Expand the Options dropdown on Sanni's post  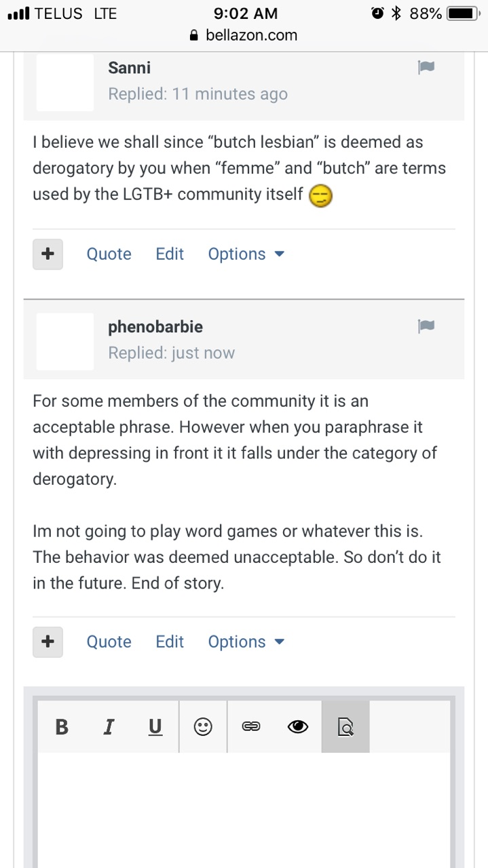click(x=246, y=254)
